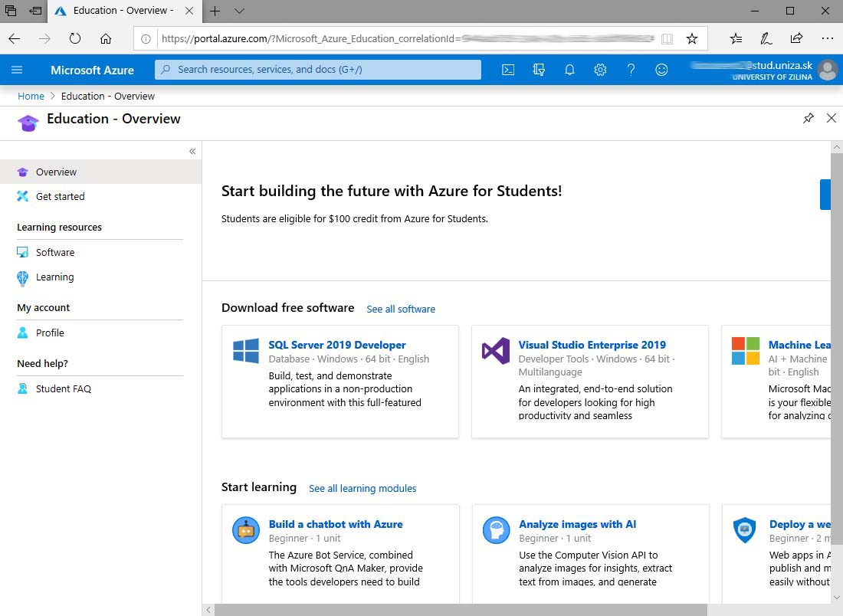Collapse the left navigation pane
This screenshot has height=616, width=843.
coord(192,152)
